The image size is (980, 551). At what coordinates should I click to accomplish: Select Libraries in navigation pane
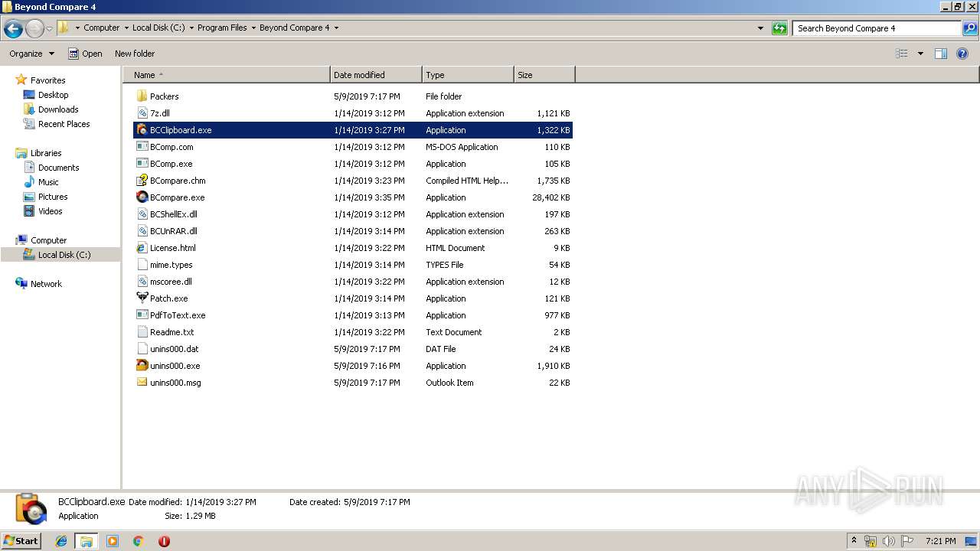pyautogui.click(x=46, y=153)
